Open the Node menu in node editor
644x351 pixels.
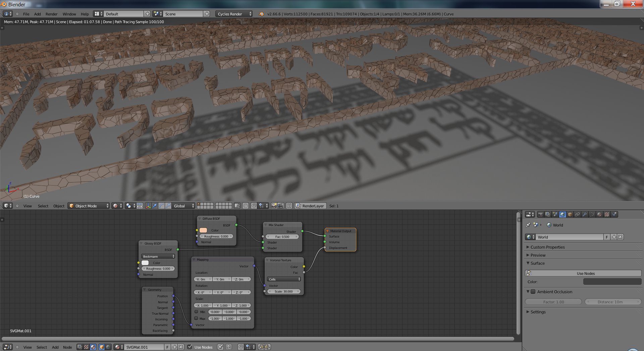coord(67,347)
